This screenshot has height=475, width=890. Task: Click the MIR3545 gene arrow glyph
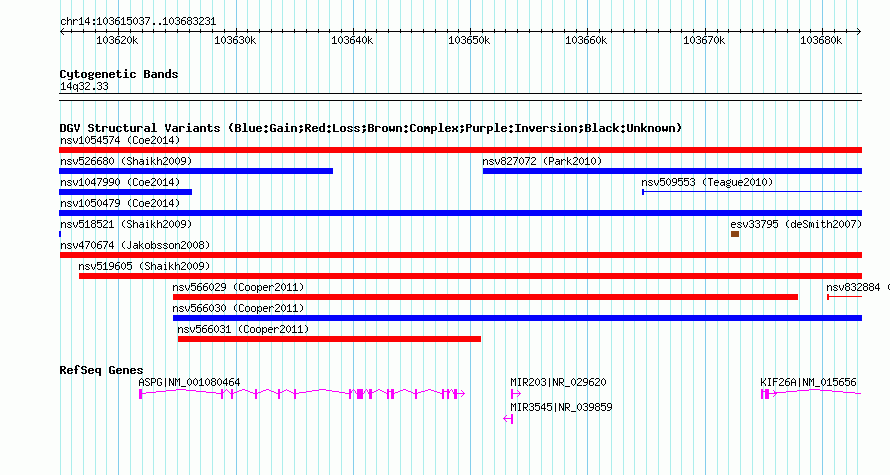pos(508,419)
